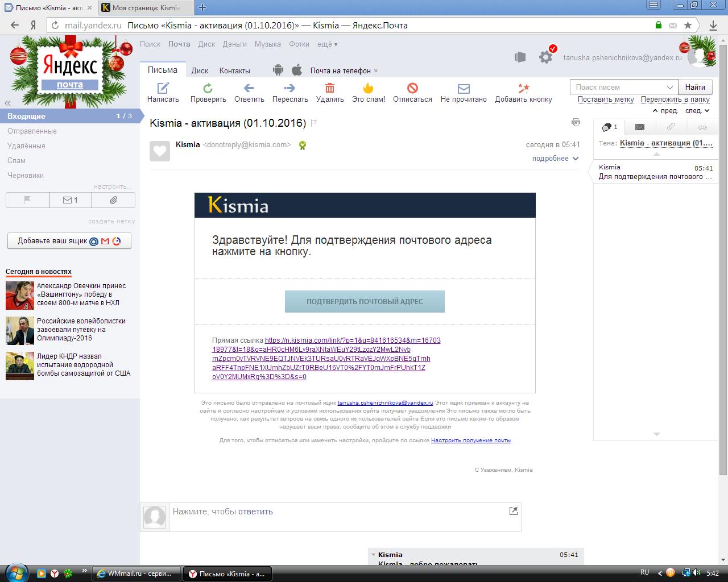Click the создать метку link
The width and height of the screenshot is (728, 582).
coord(111,221)
